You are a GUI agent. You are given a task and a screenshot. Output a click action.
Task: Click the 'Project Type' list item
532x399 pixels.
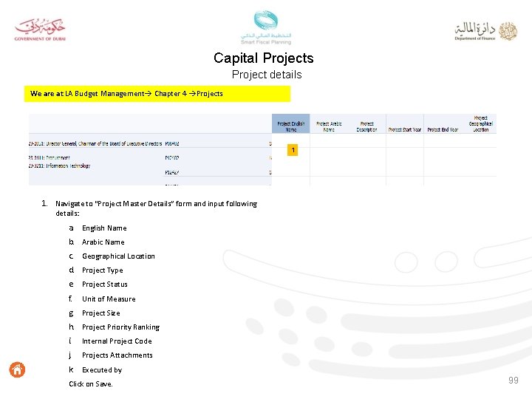point(103,270)
